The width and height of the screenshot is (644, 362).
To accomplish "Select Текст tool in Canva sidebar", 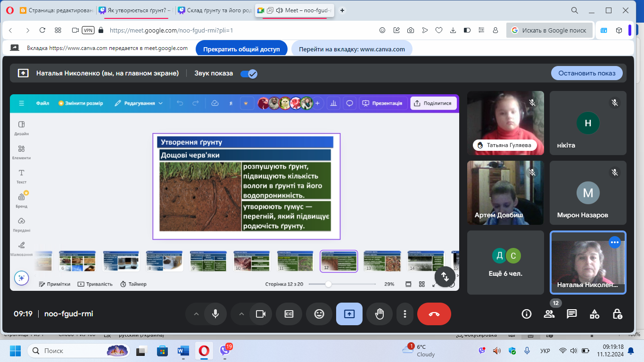I will [21, 176].
